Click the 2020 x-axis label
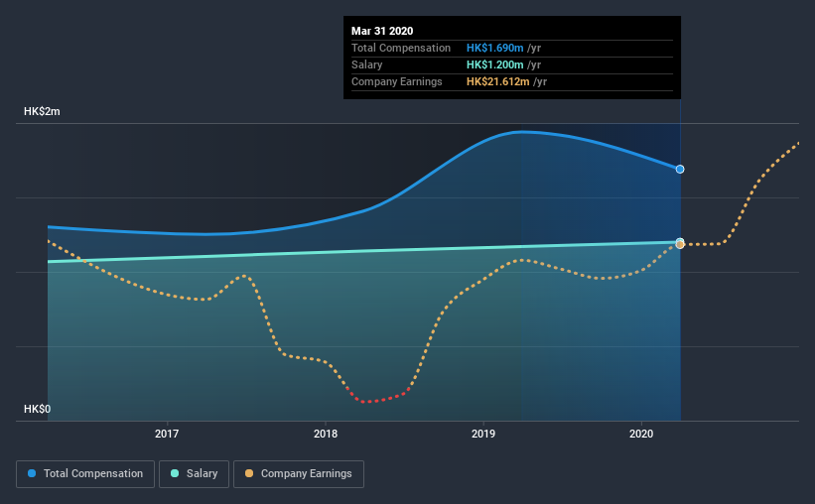The image size is (815, 504). 641,434
